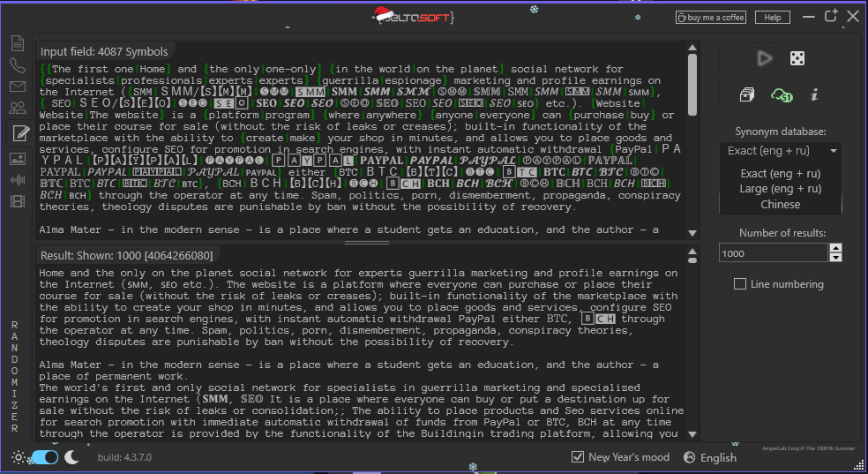
Task: Choose Large (eng + ru) option
Action: [780, 189]
